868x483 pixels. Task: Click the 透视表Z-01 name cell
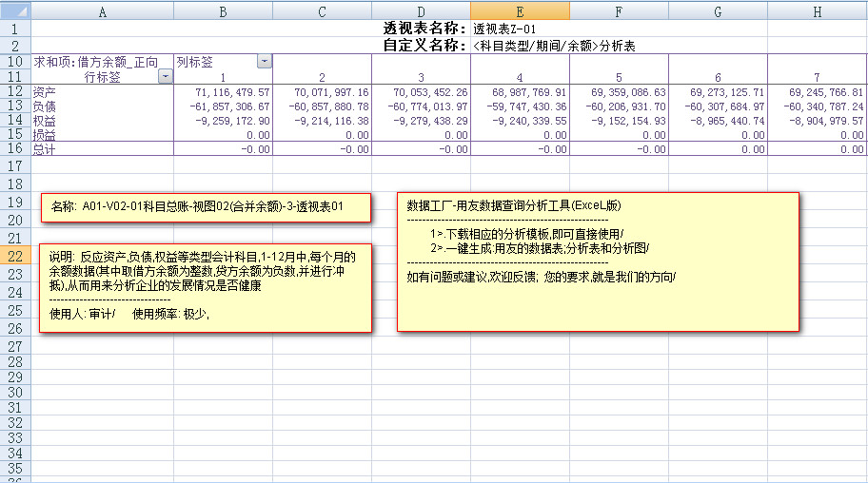pyautogui.click(x=504, y=29)
